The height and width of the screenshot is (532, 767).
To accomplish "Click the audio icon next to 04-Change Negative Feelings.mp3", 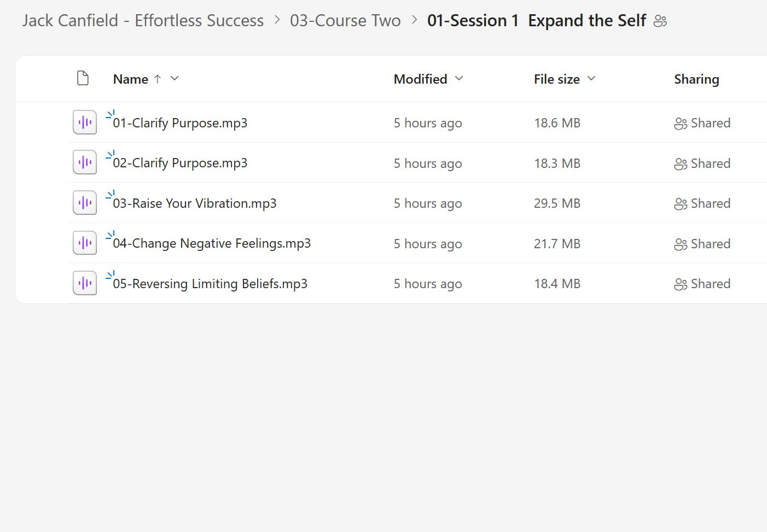I will point(84,242).
